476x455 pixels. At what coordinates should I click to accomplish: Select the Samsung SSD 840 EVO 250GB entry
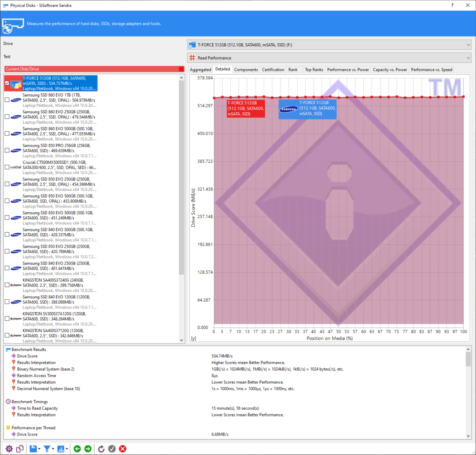59,268
